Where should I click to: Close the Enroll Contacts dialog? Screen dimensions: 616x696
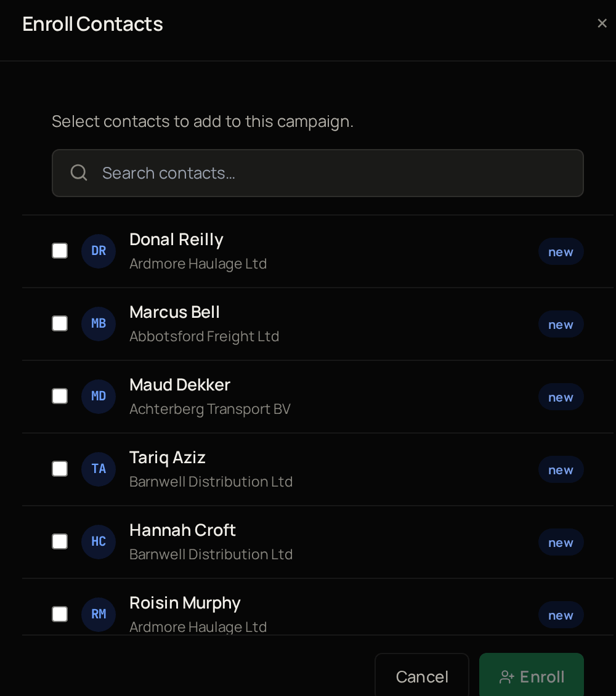click(x=602, y=23)
